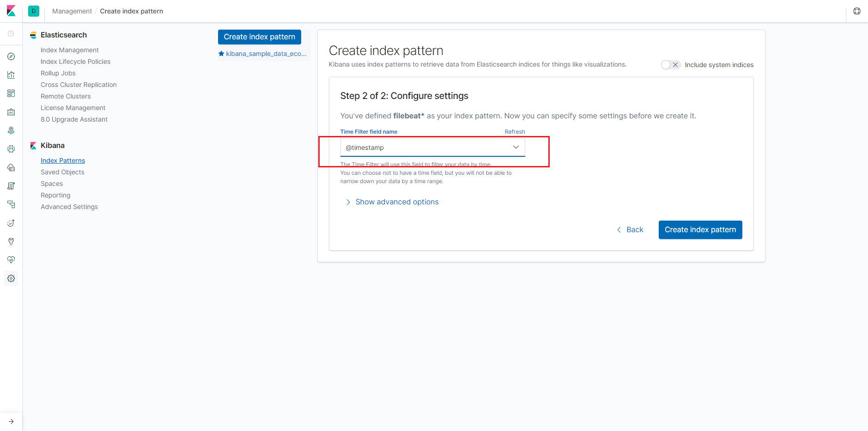Open kibana_sample_data_eco index pattern
The width and height of the screenshot is (868, 431).
point(266,54)
